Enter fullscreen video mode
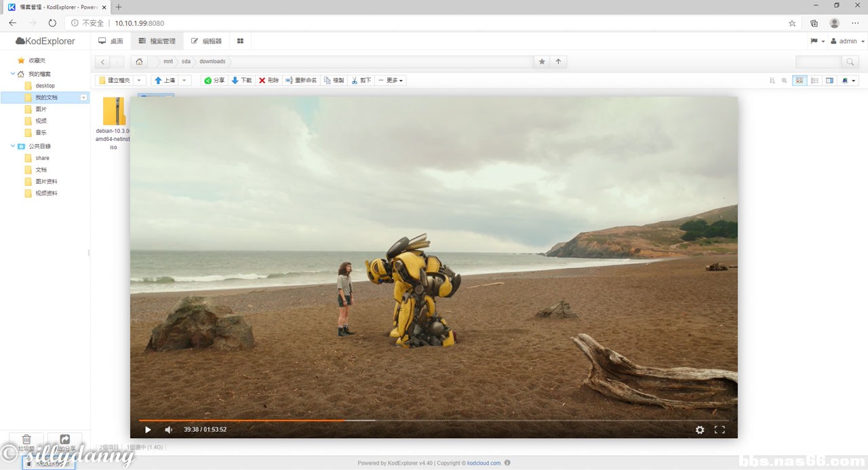Viewport: 868px width, 470px height. click(x=720, y=429)
